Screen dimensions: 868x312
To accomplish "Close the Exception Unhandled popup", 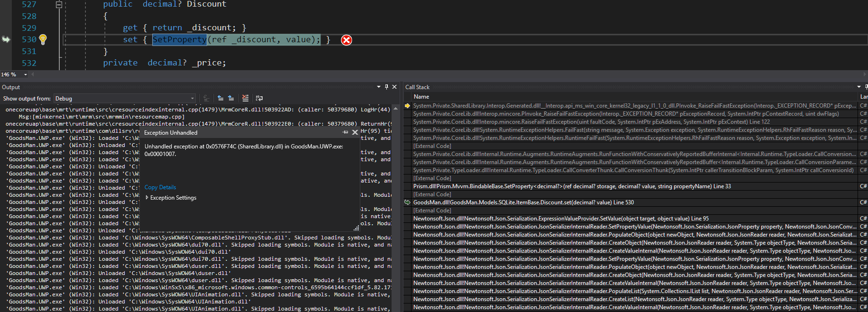I will tap(355, 132).
